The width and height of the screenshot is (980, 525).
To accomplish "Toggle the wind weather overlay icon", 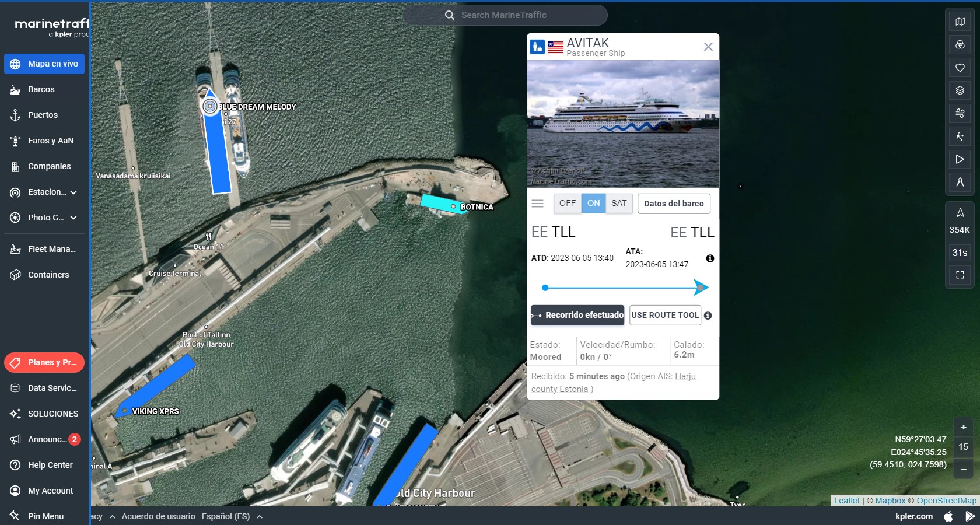I will coord(960,113).
